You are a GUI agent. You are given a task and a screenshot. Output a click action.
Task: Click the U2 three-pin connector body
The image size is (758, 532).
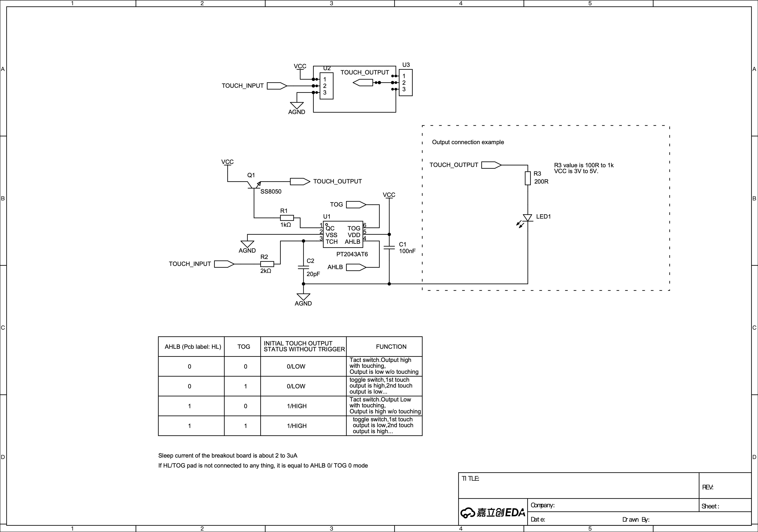click(327, 86)
